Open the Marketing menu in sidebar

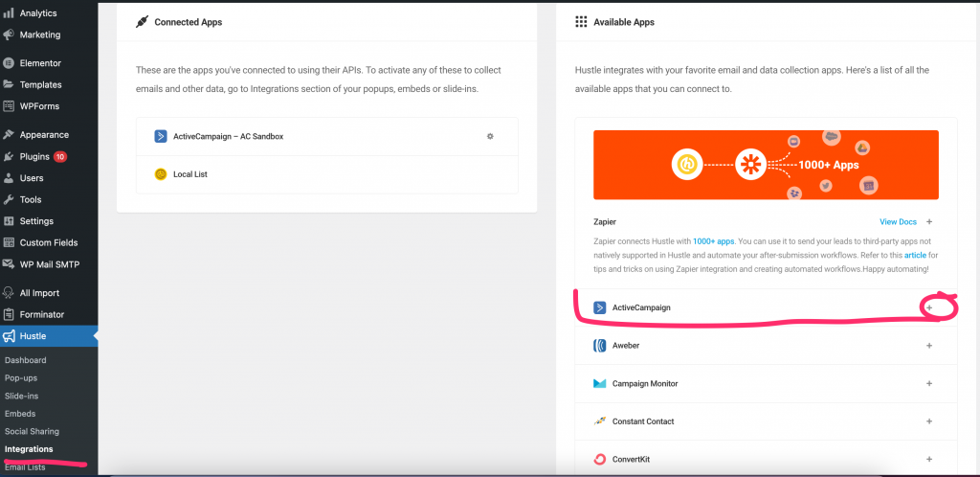click(40, 35)
